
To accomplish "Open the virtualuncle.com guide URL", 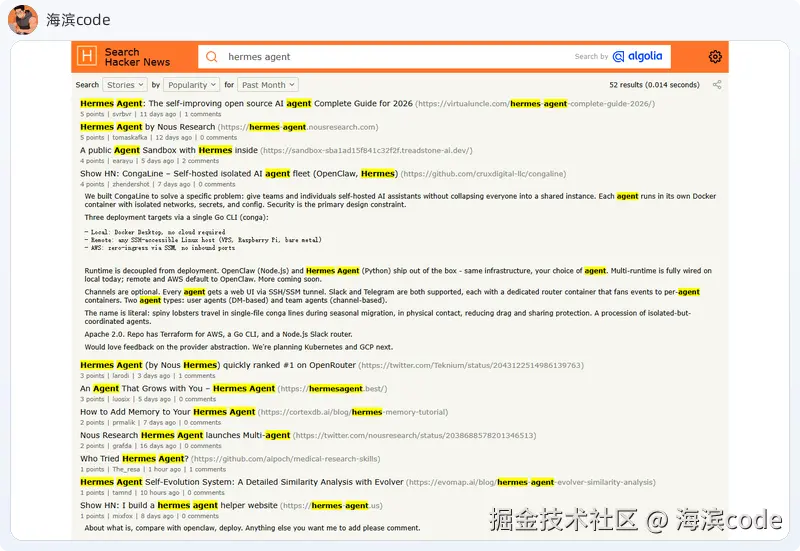I will coord(535,104).
